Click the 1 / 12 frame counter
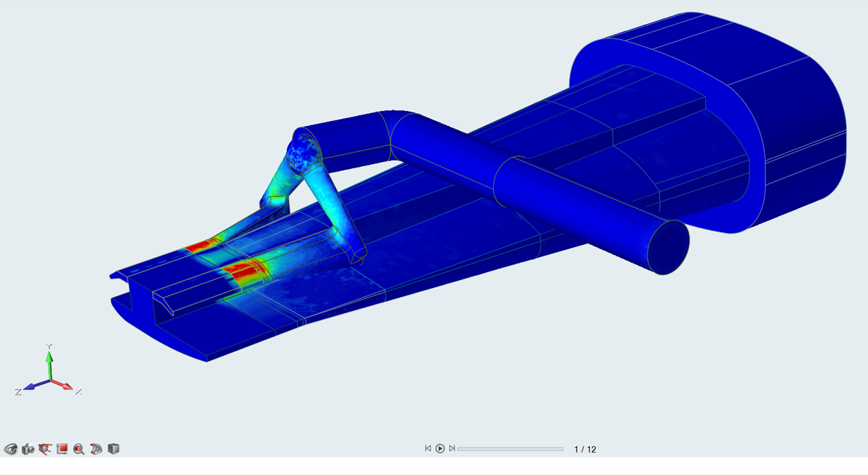 [x=585, y=449]
